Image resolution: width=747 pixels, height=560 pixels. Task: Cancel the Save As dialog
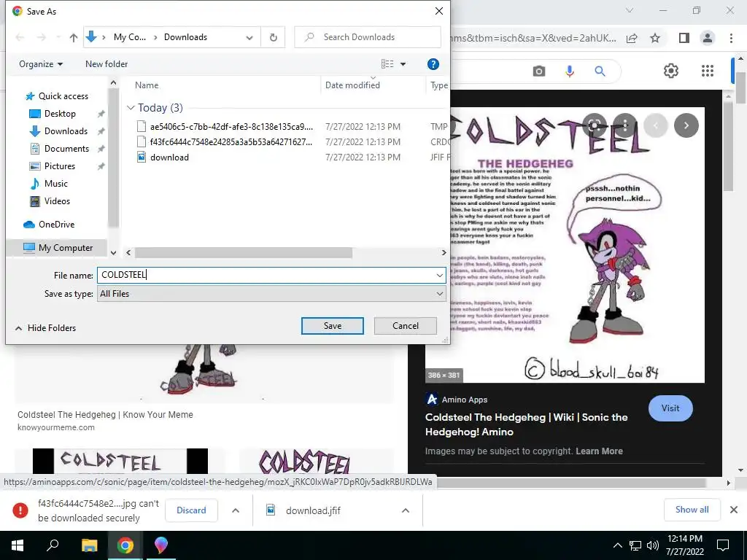coord(405,326)
